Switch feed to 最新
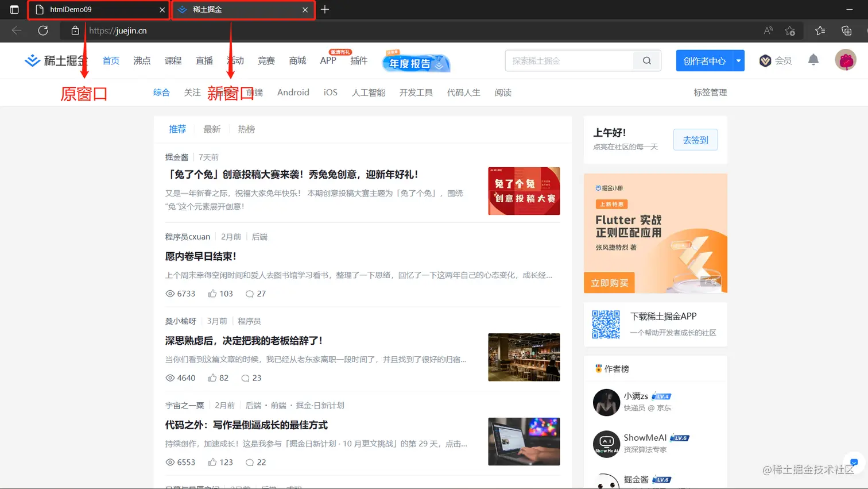This screenshot has width=868, height=489. click(212, 129)
